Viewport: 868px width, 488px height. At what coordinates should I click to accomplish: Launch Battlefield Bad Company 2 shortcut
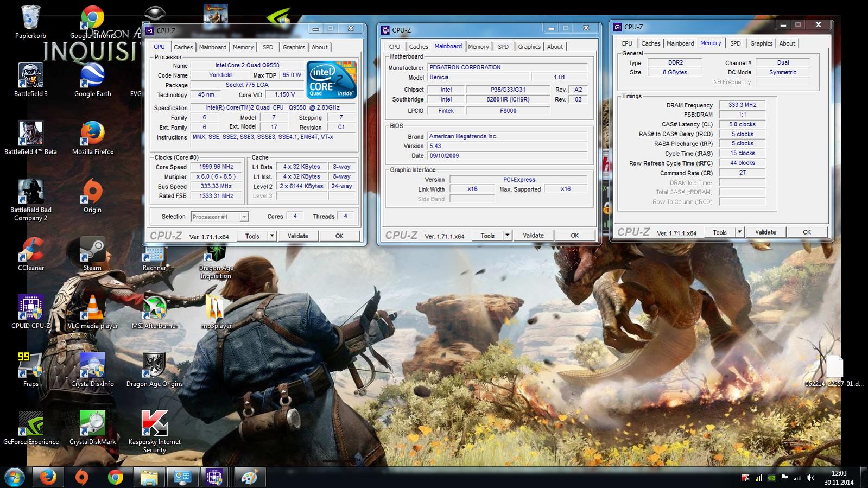[31, 200]
